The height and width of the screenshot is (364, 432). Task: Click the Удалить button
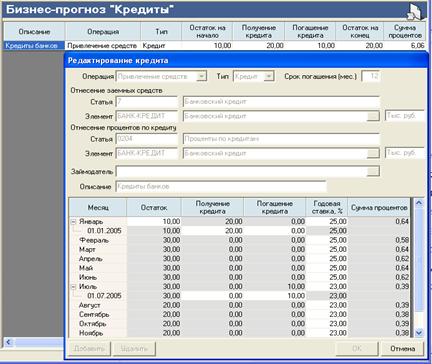click(x=134, y=349)
